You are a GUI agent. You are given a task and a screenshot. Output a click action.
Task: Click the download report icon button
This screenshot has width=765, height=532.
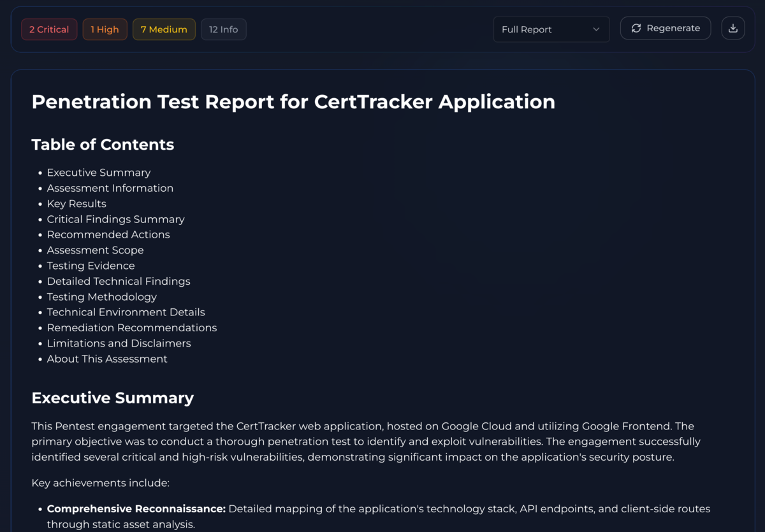733,29
